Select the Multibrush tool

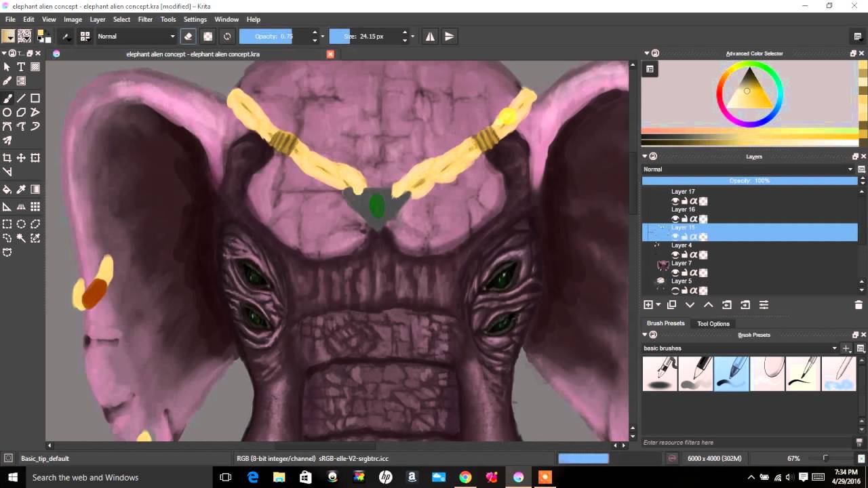(7, 141)
